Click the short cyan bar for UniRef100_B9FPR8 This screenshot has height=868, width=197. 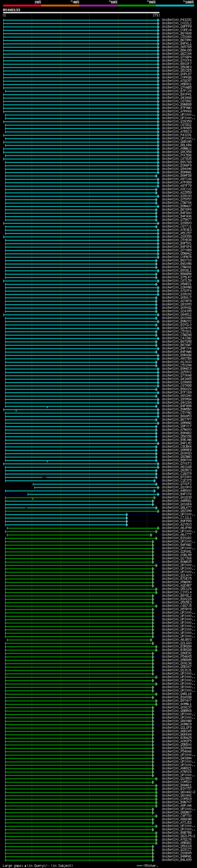tap(66, 521)
